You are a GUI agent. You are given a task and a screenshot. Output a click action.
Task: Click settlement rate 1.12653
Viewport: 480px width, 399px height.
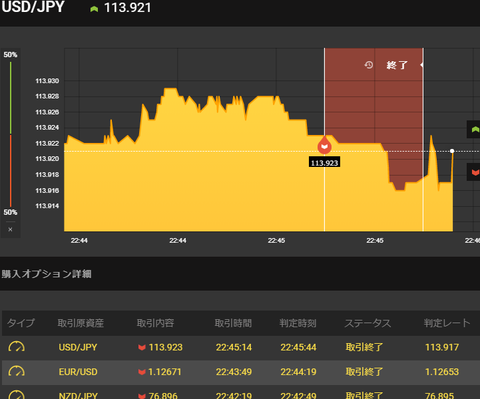pos(442,372)
